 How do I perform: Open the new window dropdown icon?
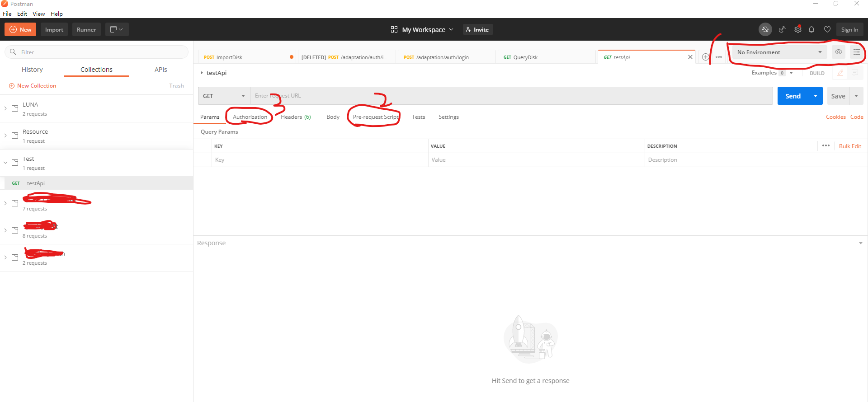(117, 29)
